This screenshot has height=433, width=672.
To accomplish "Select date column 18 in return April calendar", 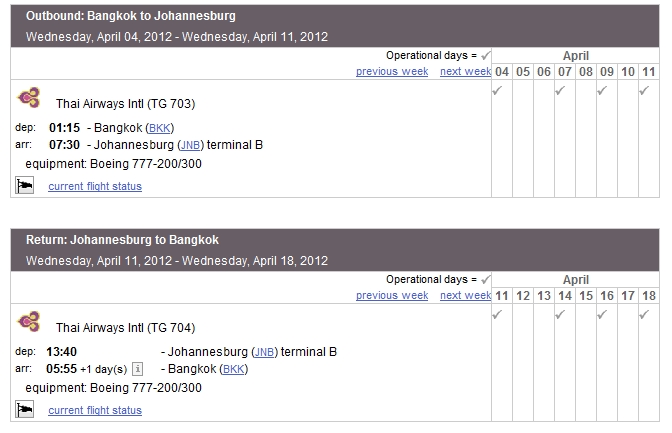I will (x=649, y=295).
